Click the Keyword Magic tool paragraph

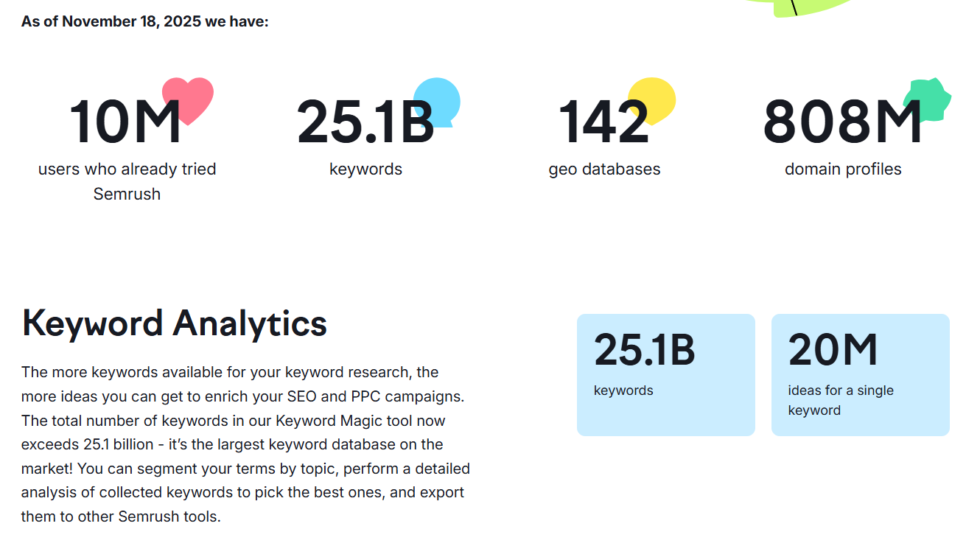[x=245, y=444]
